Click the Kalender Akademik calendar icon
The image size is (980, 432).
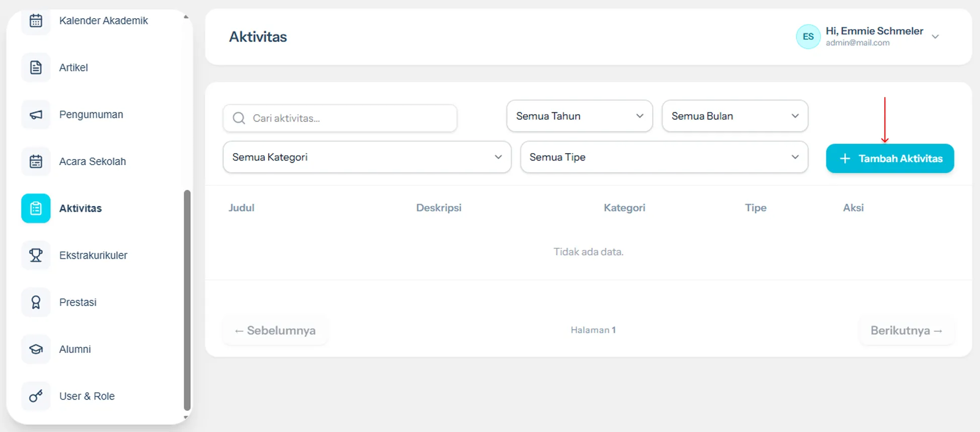(36, 21)
